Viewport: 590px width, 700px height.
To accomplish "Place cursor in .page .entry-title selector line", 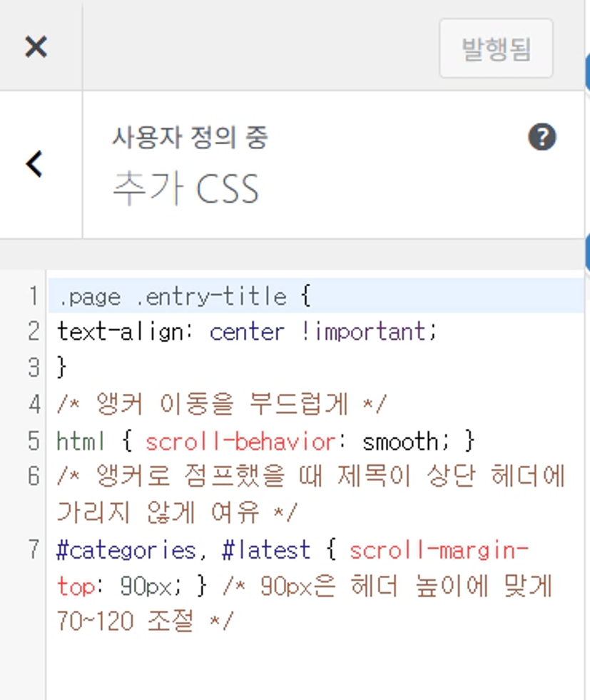I will [171, 296].
